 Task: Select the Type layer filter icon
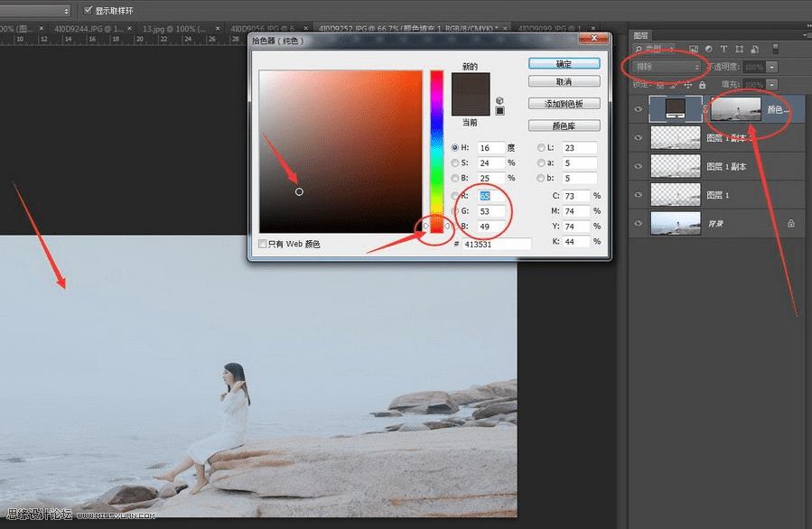pyautogui.click(x=723, y=49)
